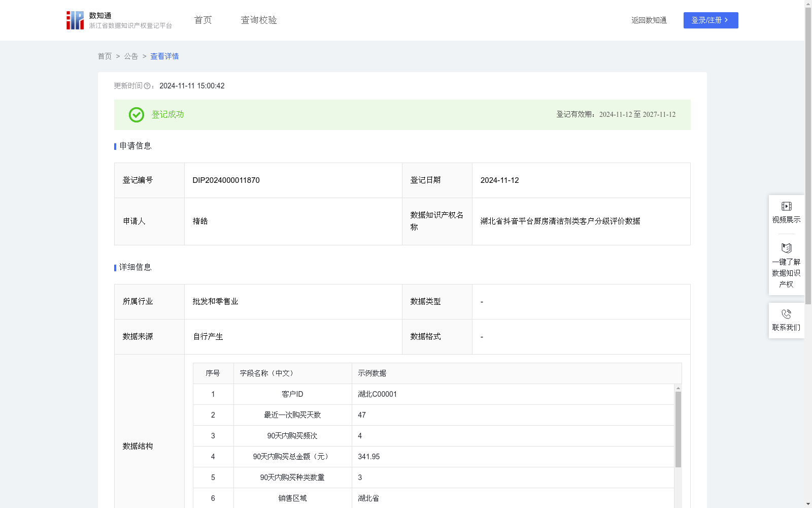
Task: Click the 一键了解数据知识产权 book icon
Action: 786,248
